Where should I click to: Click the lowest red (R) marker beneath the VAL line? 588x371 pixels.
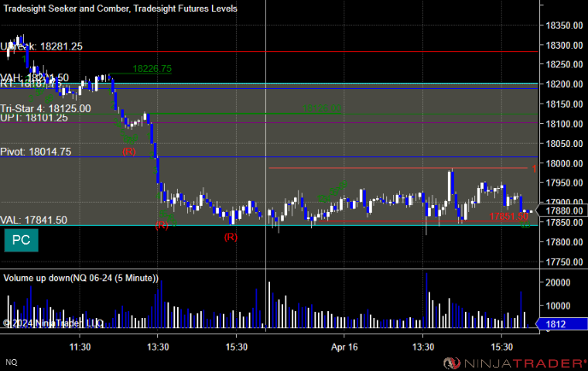(x=231, y=237)
